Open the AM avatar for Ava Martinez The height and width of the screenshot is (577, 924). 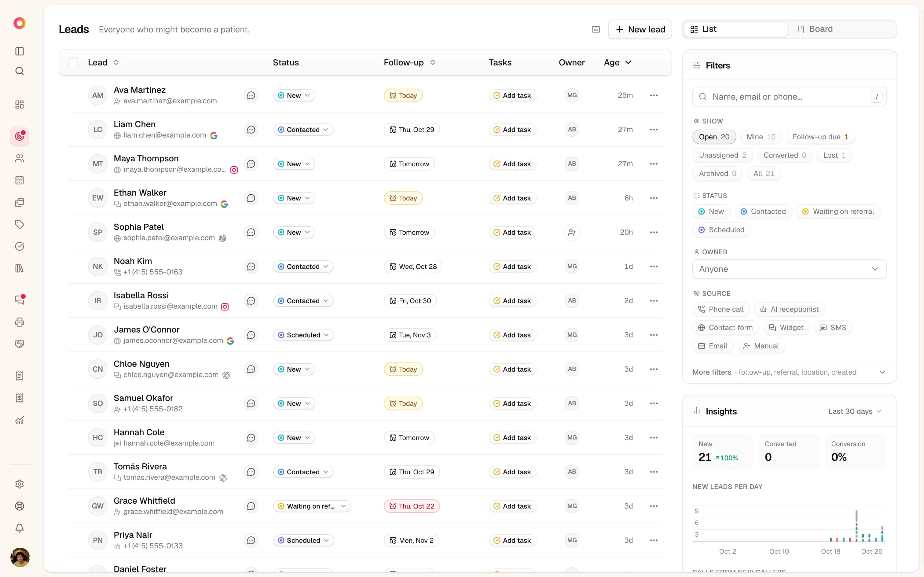coord(98,95)
